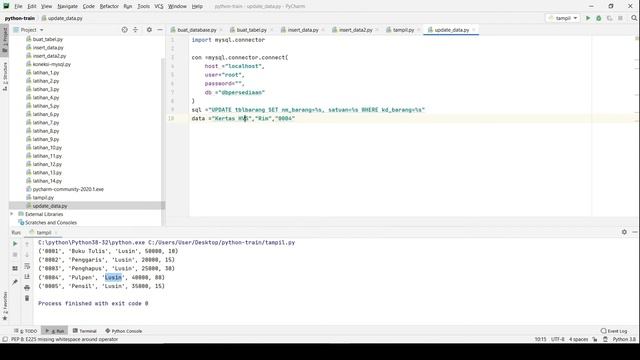Click the Python 3.8 interpreter status widget
The image size is (640, 360).
[624, 339]
